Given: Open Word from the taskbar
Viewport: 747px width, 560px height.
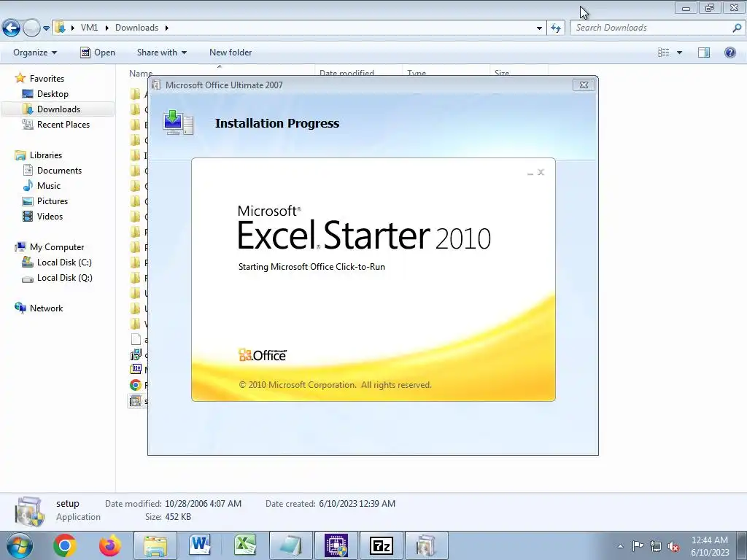Looking at the screenshot, I should click(200, 545).
